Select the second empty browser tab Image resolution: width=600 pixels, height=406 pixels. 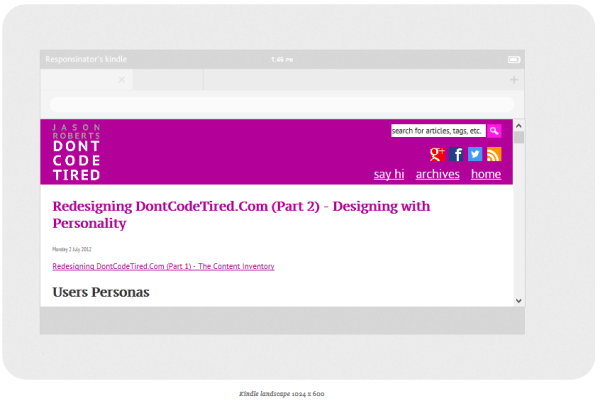click(x=167, y=80)
